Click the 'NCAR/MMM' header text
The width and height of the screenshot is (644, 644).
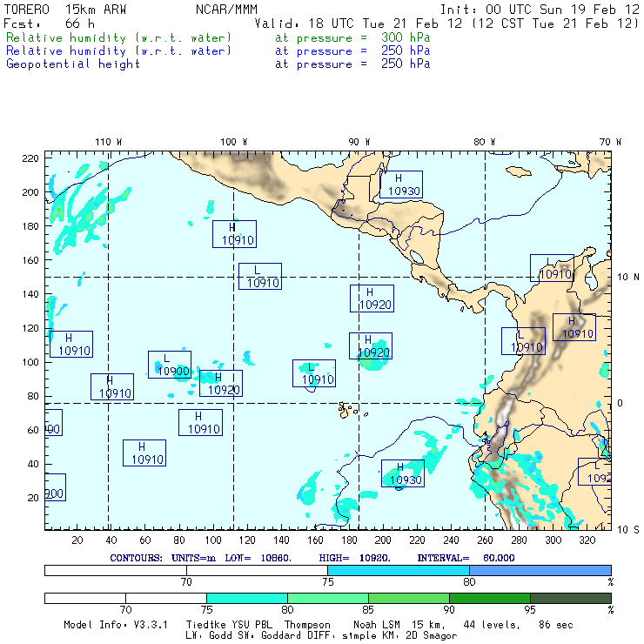tap(226, 10)
